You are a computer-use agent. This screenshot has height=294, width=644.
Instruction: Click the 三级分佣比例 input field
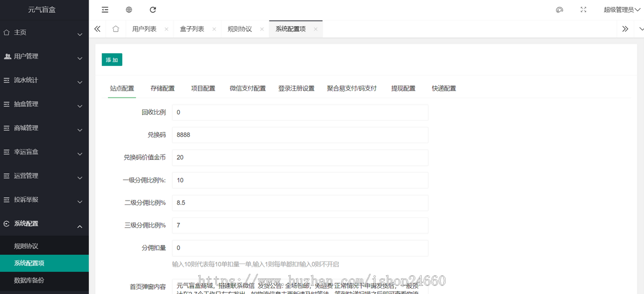(x=300, y=225)
